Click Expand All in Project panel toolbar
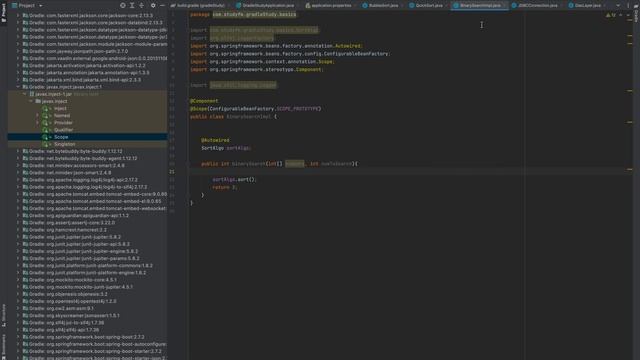This screenshot has width=640, height=360. point(132,5)
